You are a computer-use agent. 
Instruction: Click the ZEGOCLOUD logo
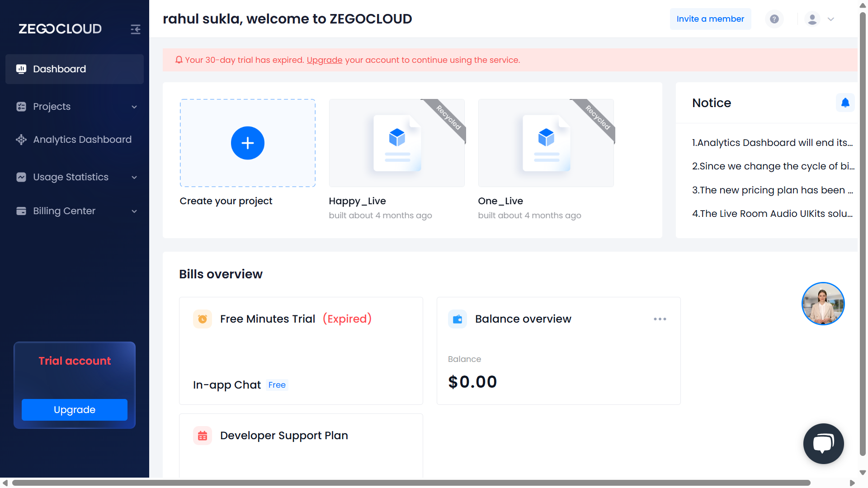coord(60,29)
